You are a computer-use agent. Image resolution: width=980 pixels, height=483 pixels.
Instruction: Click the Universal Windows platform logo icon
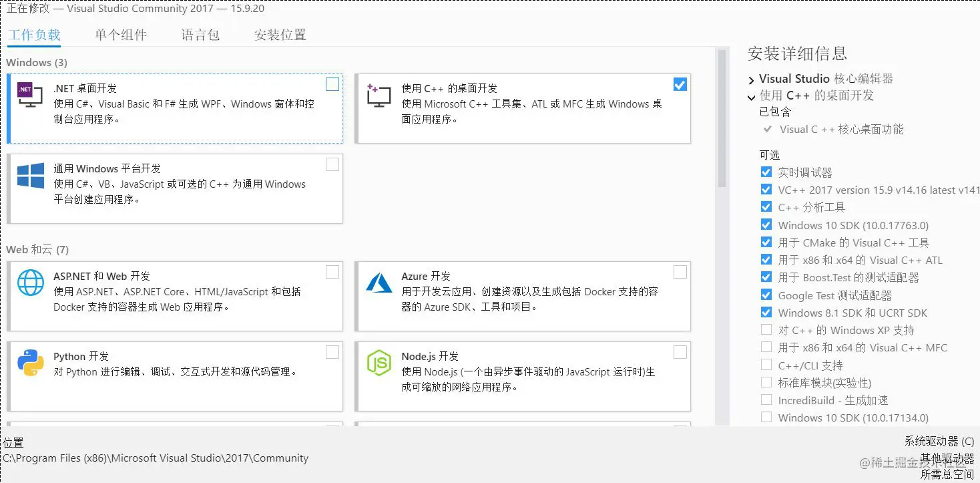31,176
